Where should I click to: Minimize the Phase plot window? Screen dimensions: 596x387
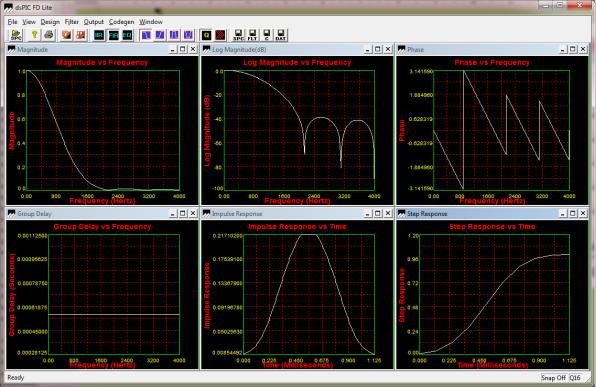pyautogui.click(x=563, y=49)
